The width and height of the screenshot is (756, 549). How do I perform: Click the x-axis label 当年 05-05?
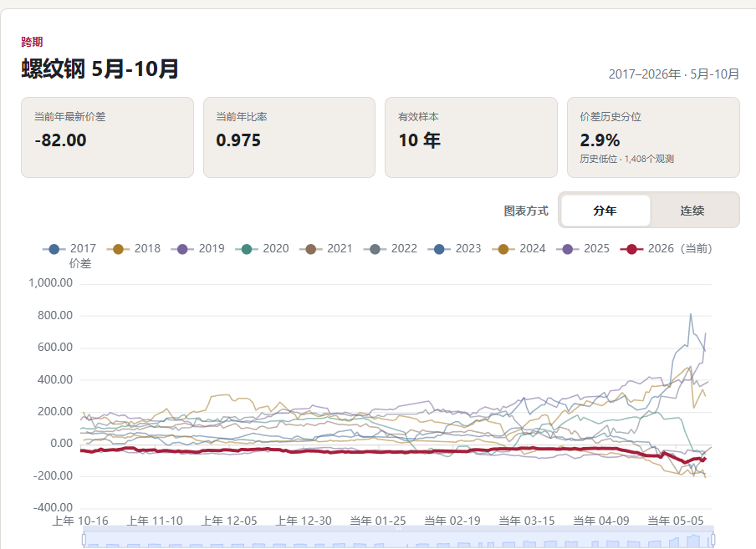coord(676,521)
